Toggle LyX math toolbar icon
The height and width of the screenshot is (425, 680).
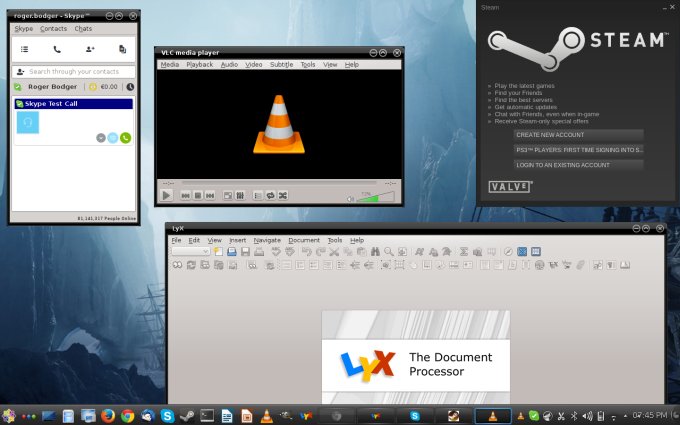tap(522, 252)
